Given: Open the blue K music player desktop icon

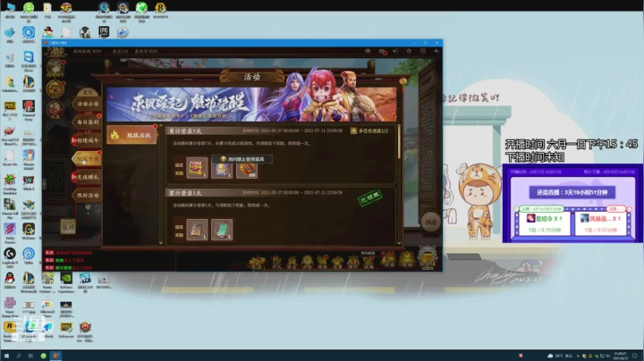Looking at the screenshot, I should [x=29, y=34].
